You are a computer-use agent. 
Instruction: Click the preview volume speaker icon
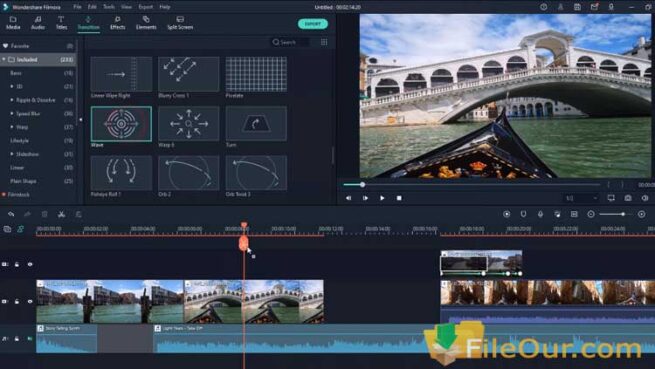pyautogui.click(x=645, y=198)
